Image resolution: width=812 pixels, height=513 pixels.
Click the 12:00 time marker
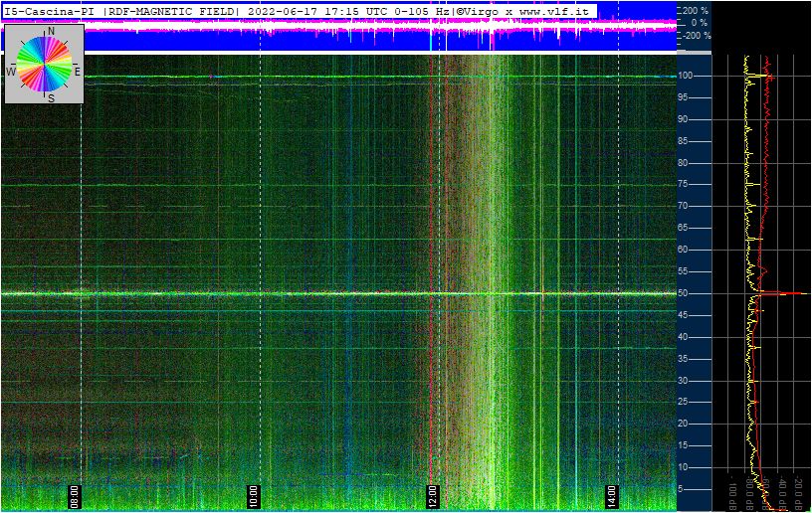click(432, 494)
